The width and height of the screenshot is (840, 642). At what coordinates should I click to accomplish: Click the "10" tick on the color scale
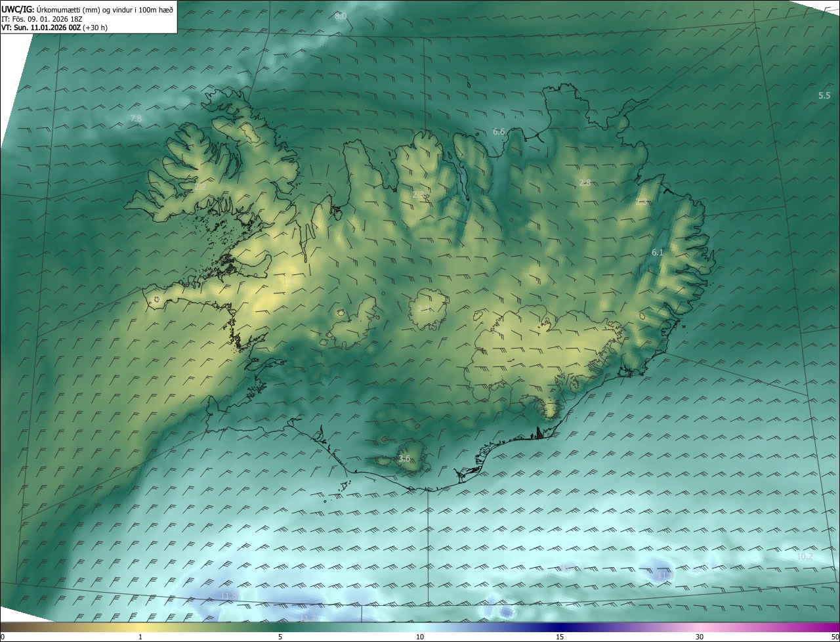point(420,637)
